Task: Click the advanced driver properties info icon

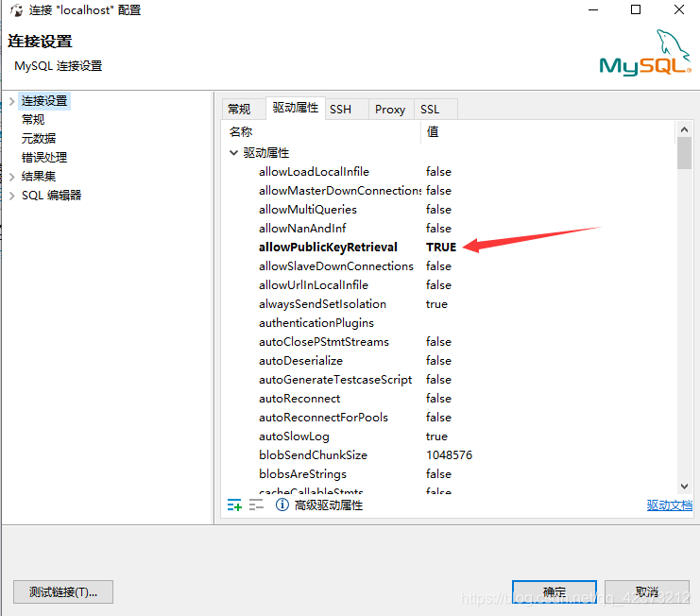Action: tap(282, 505)
